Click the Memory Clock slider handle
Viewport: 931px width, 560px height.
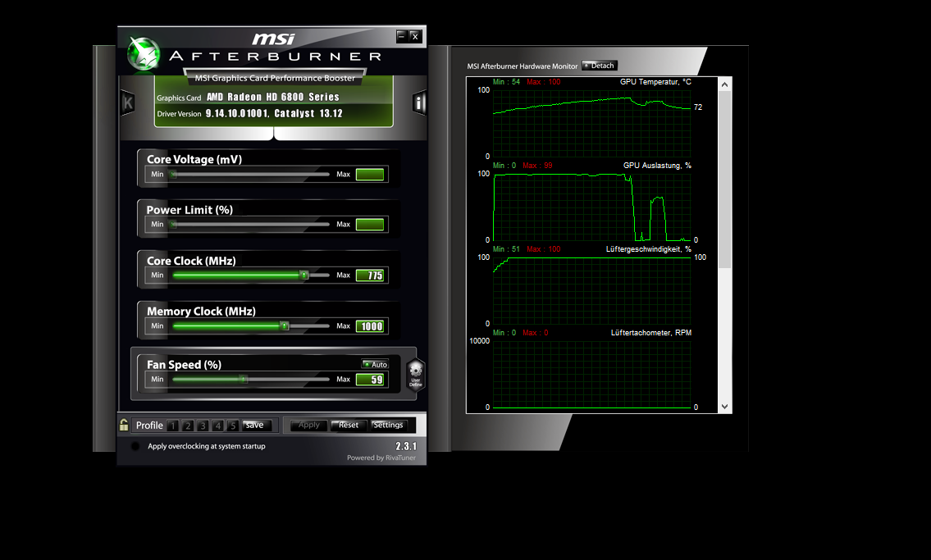(285, 326)
